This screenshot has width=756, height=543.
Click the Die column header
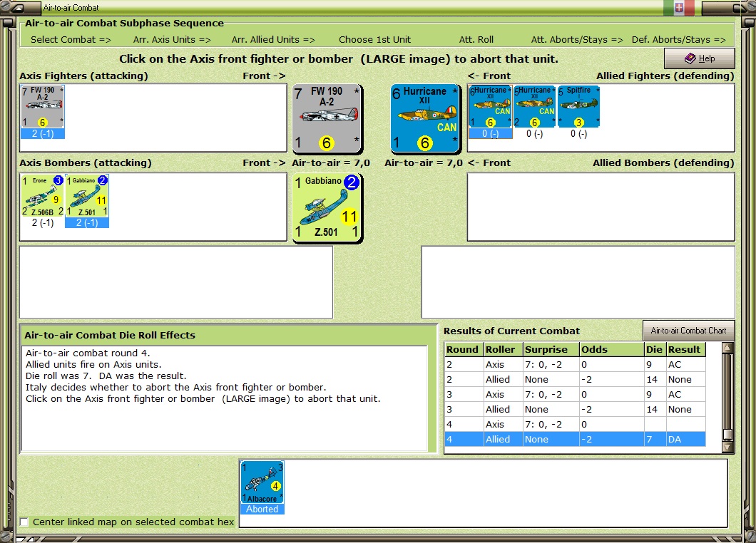(x=655, y=349)
